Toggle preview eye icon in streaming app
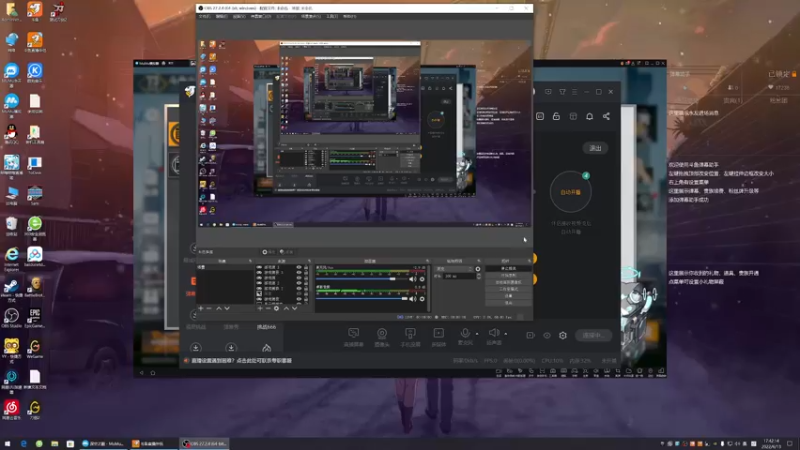 pos(546,335)
